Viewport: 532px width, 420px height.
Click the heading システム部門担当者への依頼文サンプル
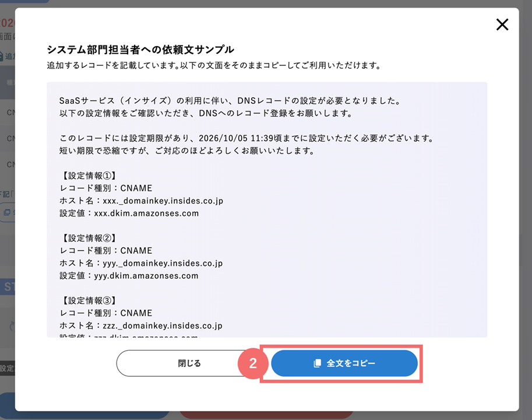[140, 50]
